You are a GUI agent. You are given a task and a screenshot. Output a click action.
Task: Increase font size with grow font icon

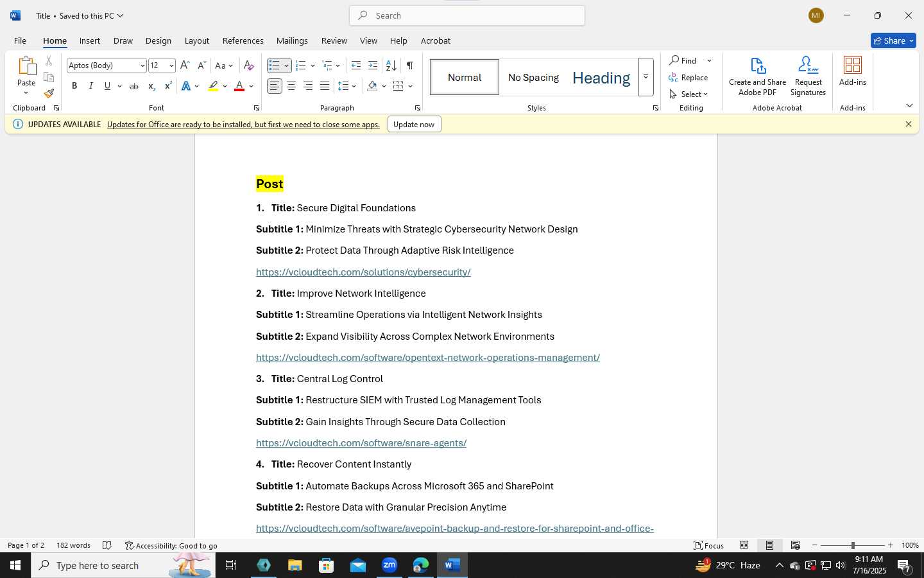click(185, 66)
